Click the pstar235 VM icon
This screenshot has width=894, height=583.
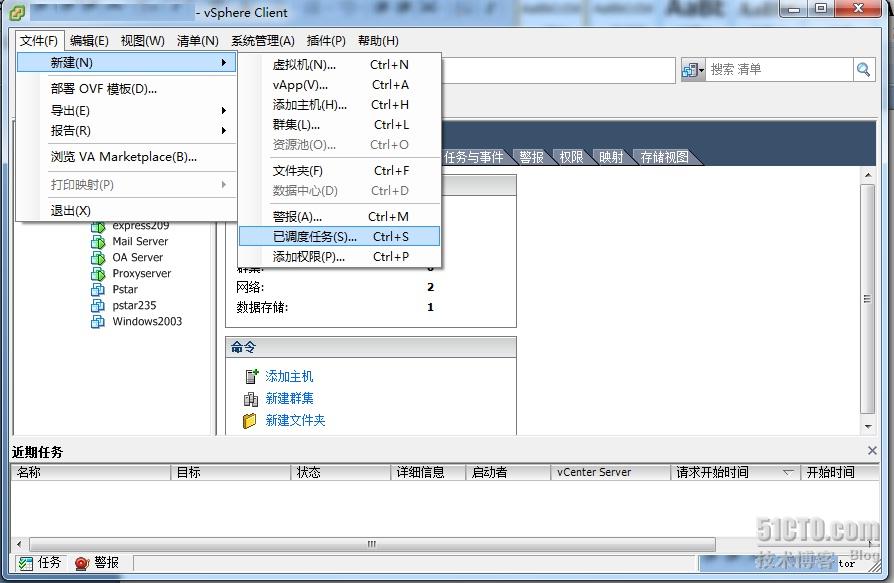[x=98, y=305]
